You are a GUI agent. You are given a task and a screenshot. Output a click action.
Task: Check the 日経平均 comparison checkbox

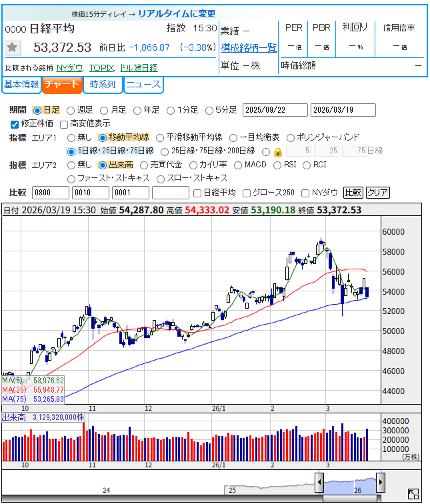point(197,193)
